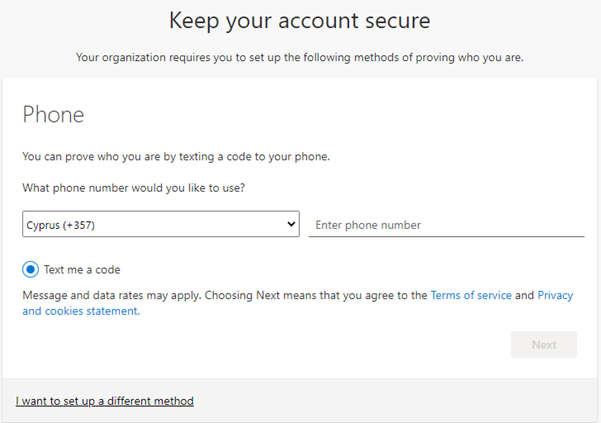The image size is (601, 423).
Task: Open the Privacy and cookies statement link
Action: tap(80, 311)
